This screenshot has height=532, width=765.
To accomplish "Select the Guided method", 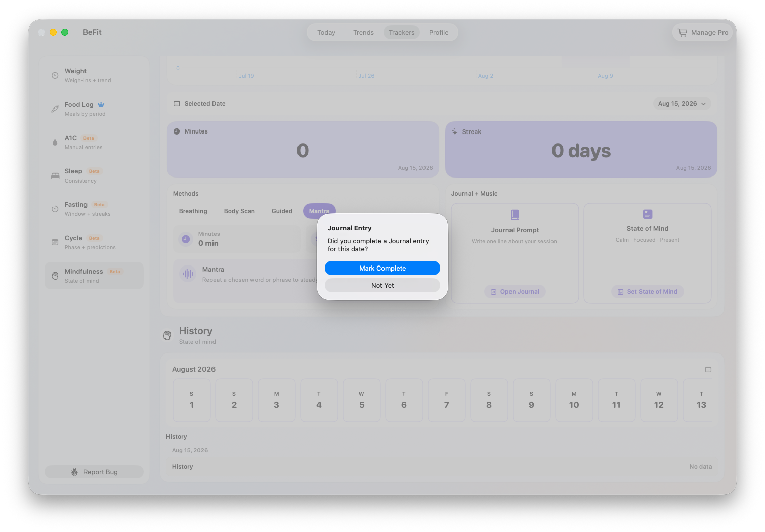I will pyautogui.click(x=282, y=211).
